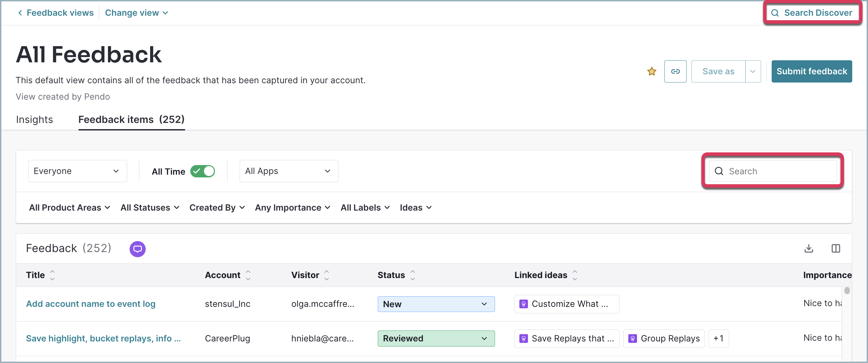Image resolution: width=868 pixels, height=363 pixels.
Task: Open the Save as arrow menu
Action: click(x=753, y=71)
